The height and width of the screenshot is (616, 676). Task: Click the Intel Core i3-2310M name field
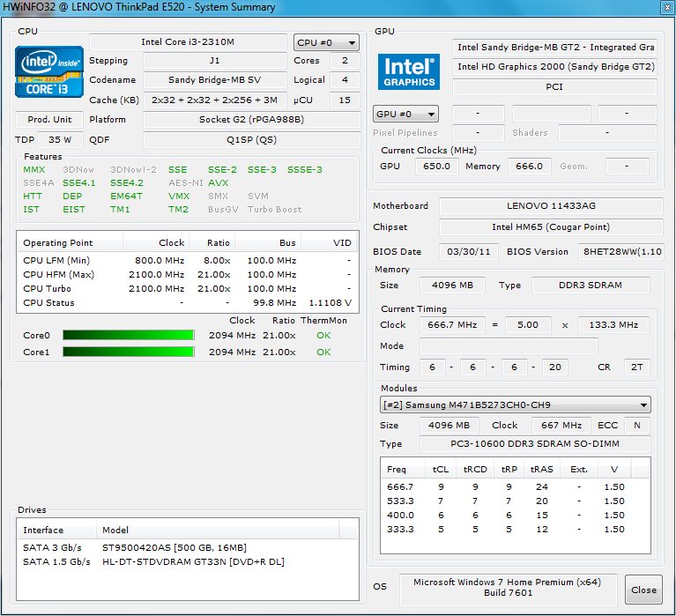[x=189, y=42]
